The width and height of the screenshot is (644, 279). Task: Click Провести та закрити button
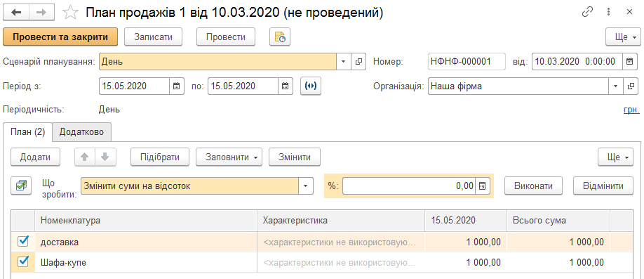tap(60, 37)
